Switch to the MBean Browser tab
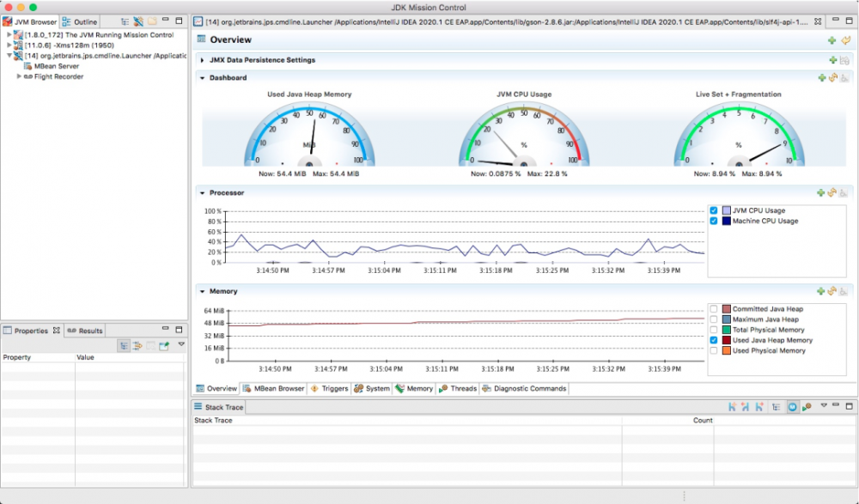 273,389
